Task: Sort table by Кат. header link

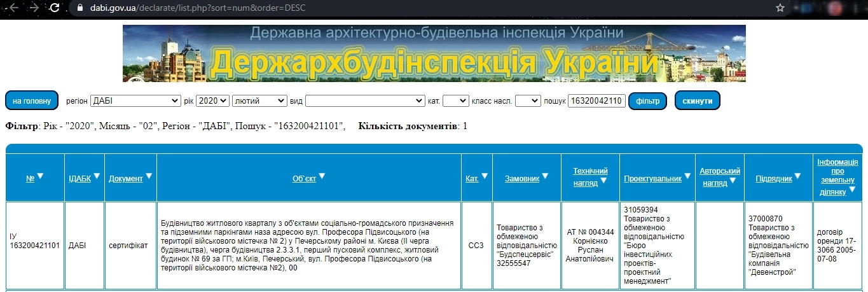Action: [472, 179]
